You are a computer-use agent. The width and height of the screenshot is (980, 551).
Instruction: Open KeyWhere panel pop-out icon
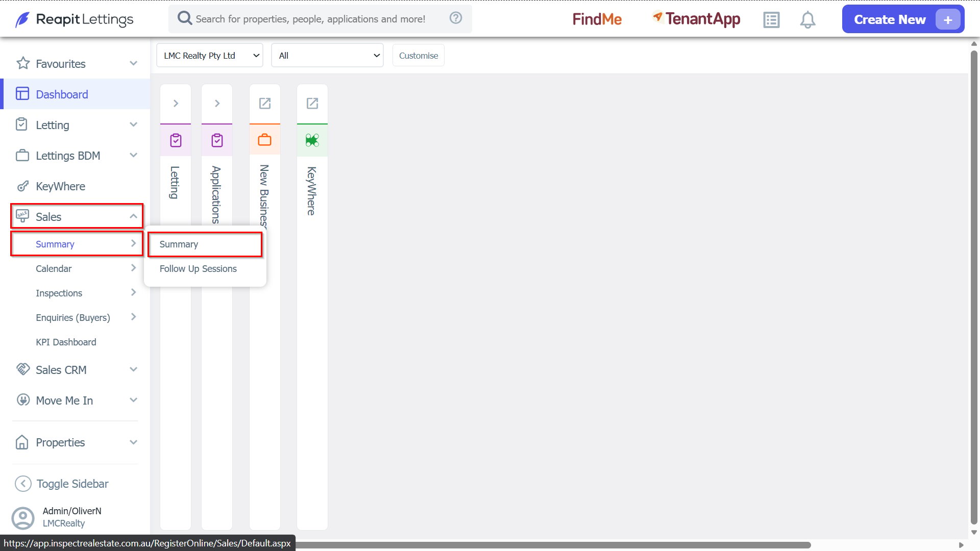pos(312,104)
